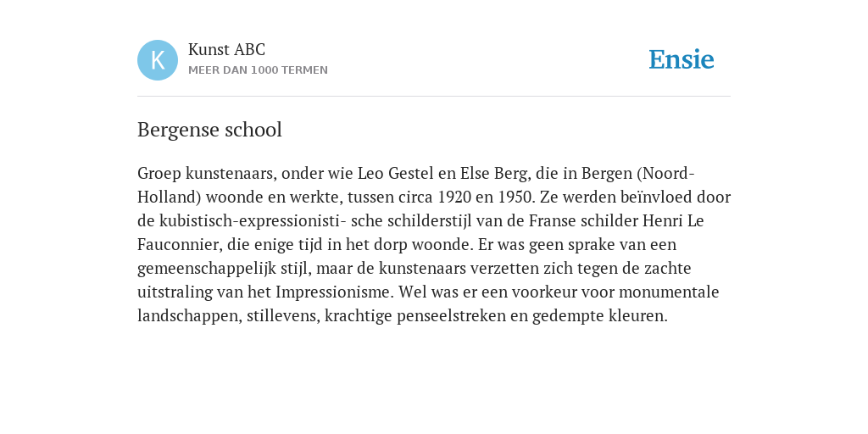Open the Kunst ABC author name

point(226,49)
